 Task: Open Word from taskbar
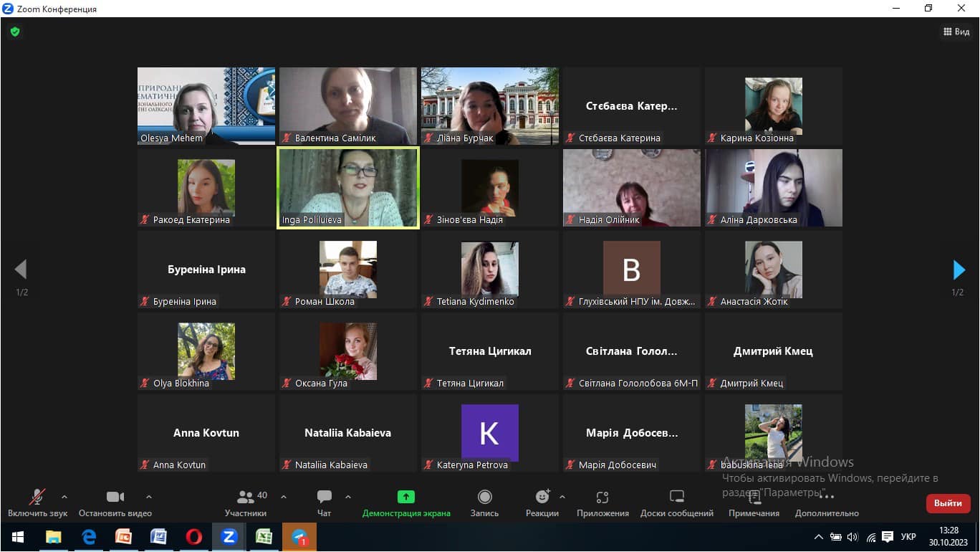[x=158, y=537]
